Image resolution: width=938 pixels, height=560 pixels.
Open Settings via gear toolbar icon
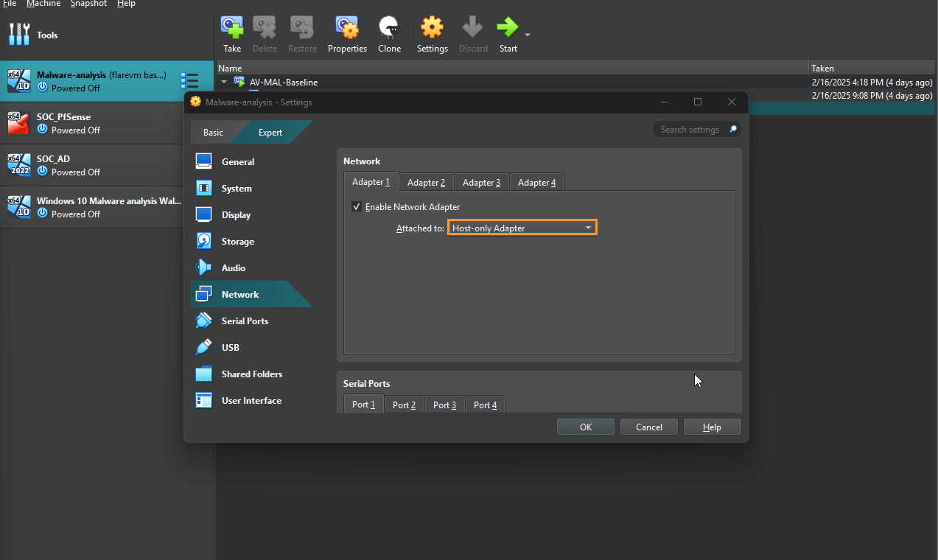click(x=432, y=28)
